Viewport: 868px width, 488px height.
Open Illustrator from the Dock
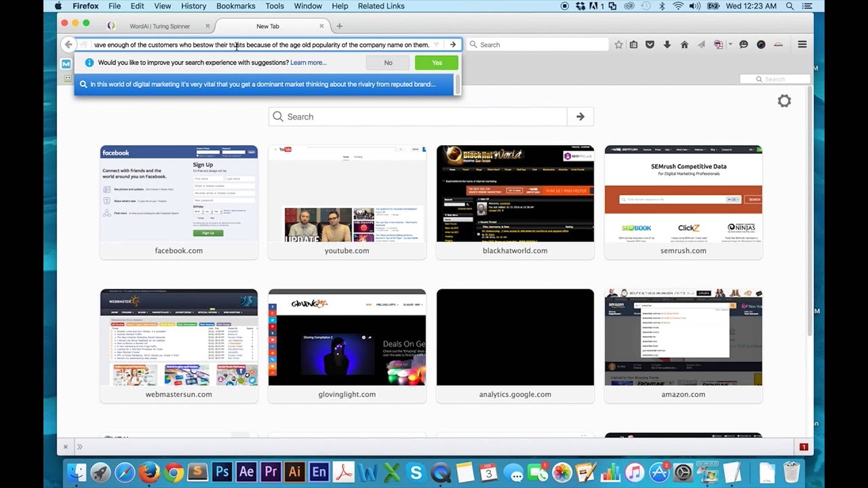pos(294,472)
